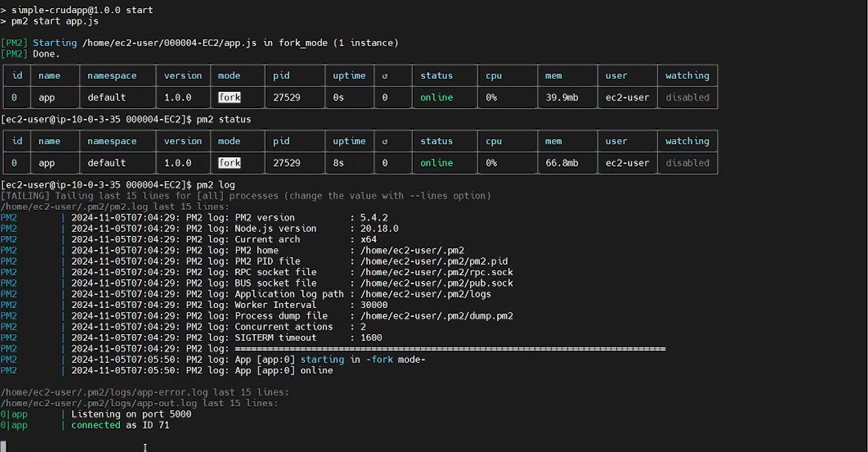Click "ec2-user" user cell in 66.8mb row
The width and height of the screenshot is (868, 452).
627,163
